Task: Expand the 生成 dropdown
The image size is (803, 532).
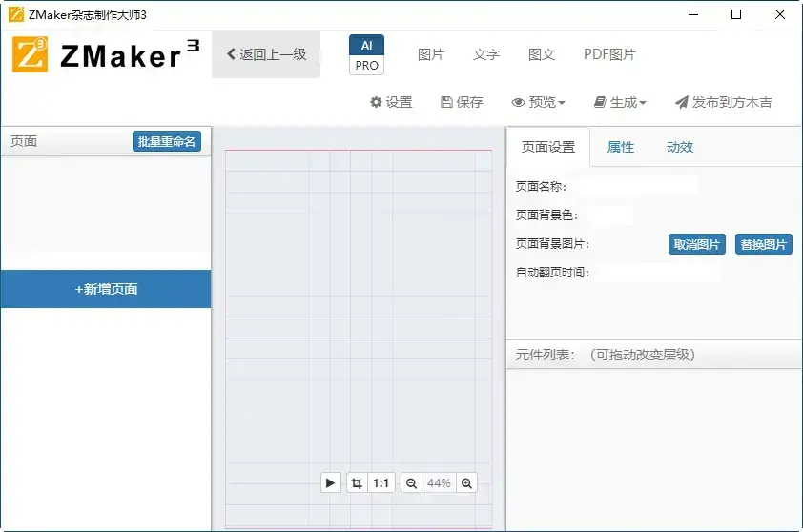Action: coord(620,102)
